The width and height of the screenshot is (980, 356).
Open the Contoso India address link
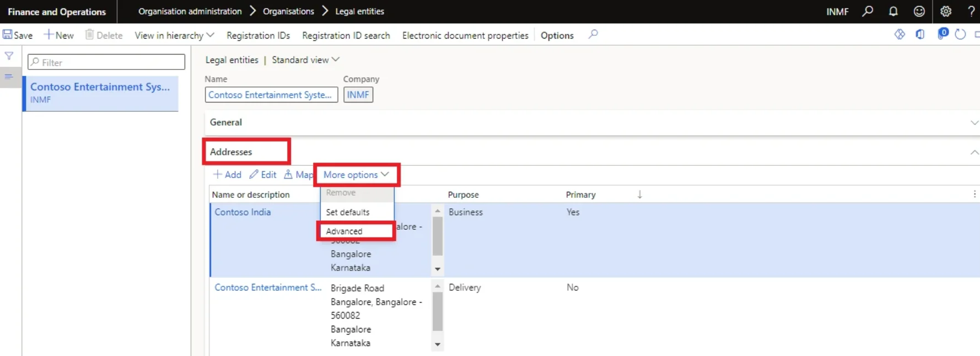click(243, 212)
